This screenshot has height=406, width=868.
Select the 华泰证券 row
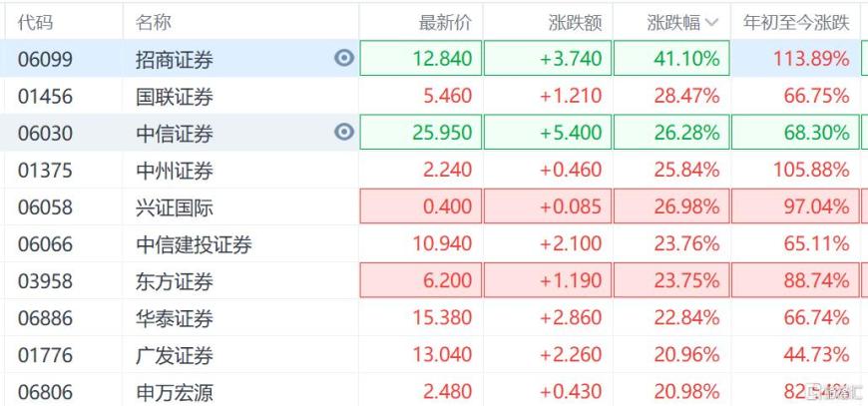coord(175,319)
